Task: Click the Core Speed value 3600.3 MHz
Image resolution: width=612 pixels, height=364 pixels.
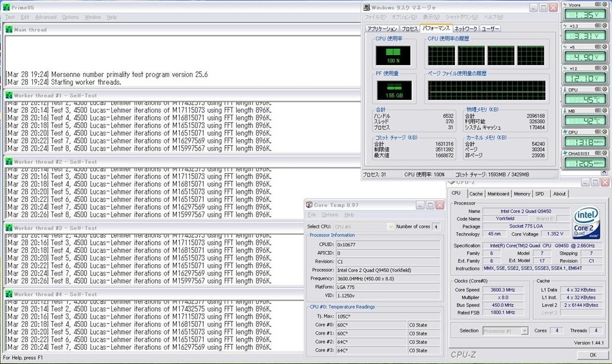Action: pyautogui.click(x=503, y=290)
